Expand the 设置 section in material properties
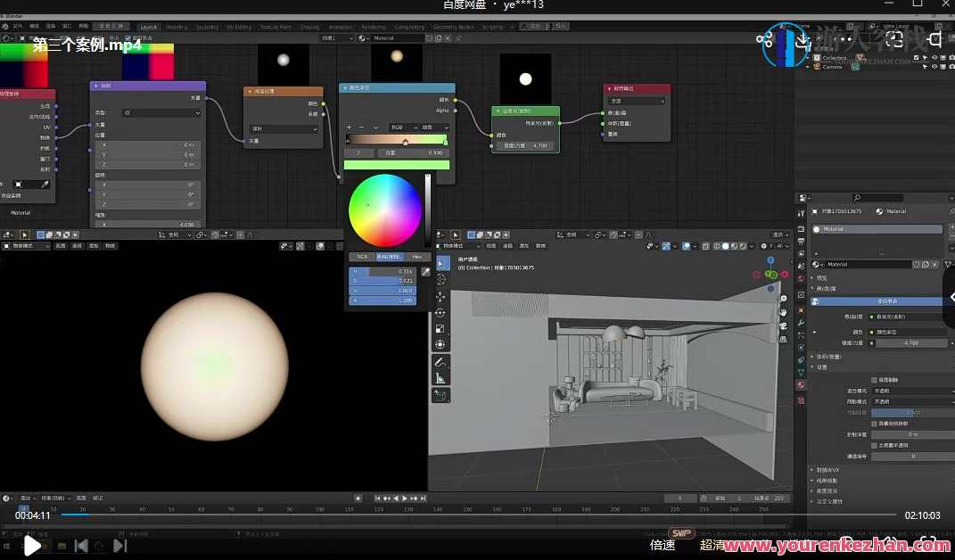955x560 pixels. point(825,367)
